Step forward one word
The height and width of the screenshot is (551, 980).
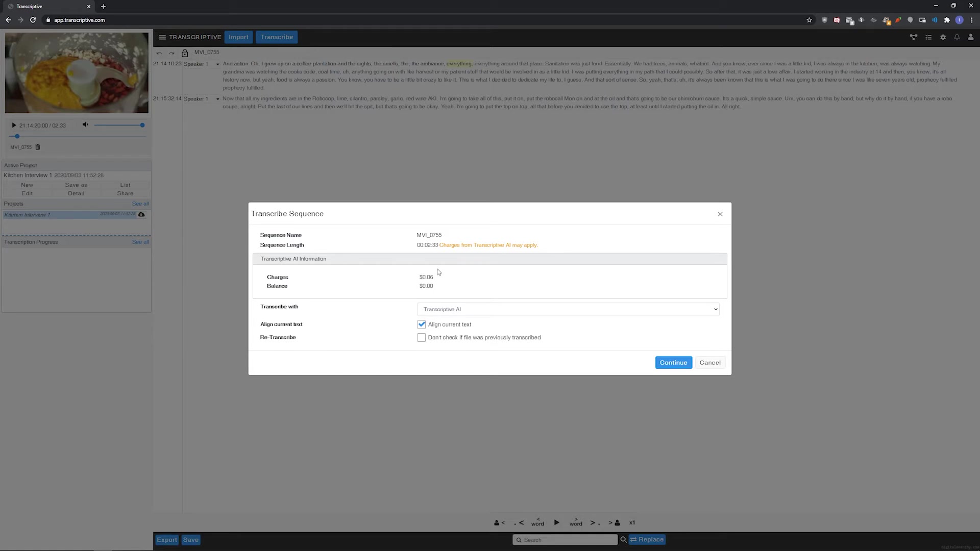(576, 522)
